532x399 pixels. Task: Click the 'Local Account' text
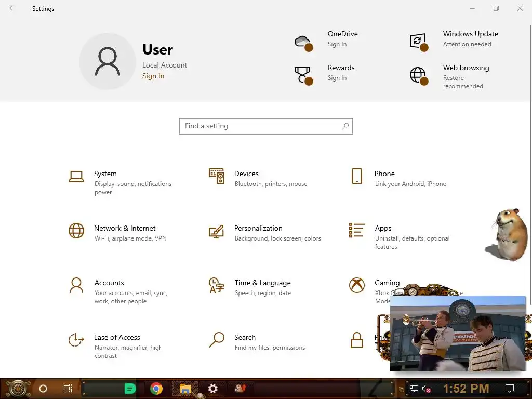click(x=165, y=65)
